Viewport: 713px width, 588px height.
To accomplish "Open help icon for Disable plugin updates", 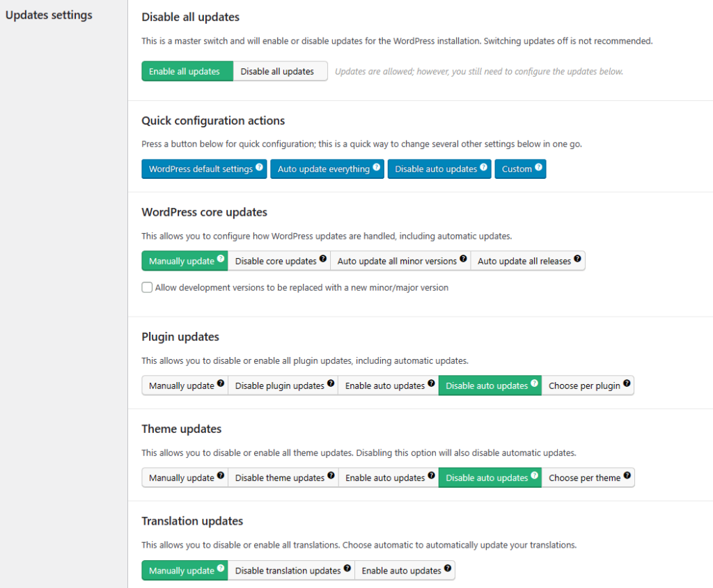I will pyautogui.click(x=331, y=383).
